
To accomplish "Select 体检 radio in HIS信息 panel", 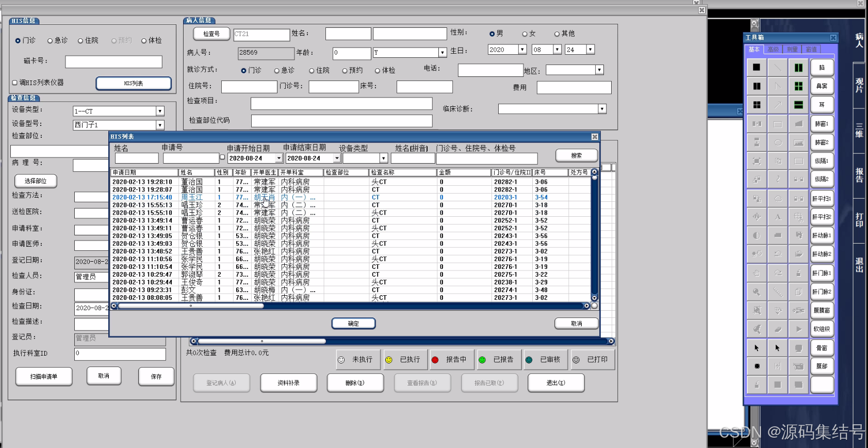I will coord(144,41).
